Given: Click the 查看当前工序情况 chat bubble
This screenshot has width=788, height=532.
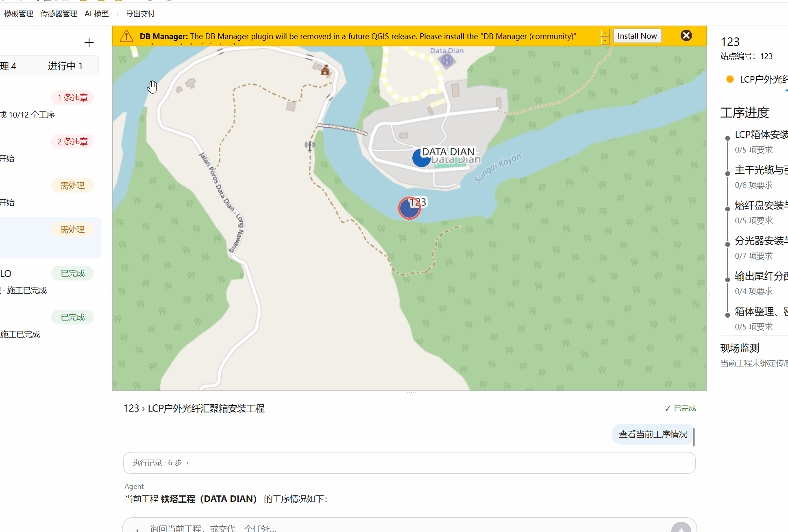Looking at the screenshot, I should 653,434.
